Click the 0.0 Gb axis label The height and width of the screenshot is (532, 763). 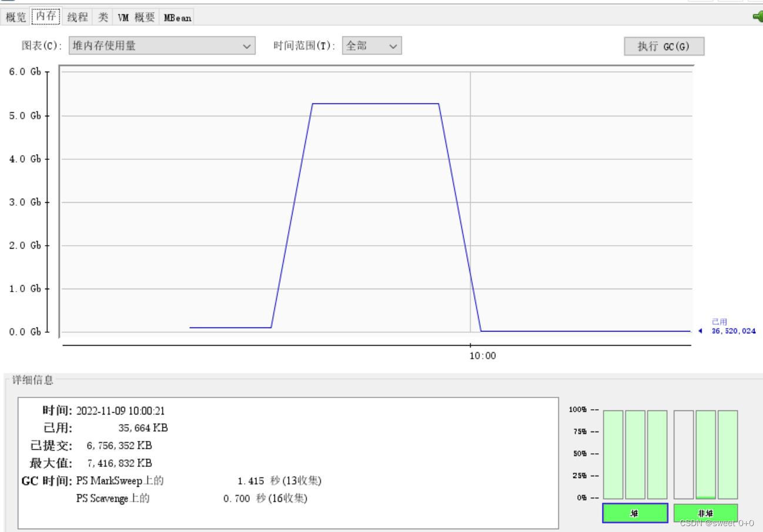tap(24, 332)
